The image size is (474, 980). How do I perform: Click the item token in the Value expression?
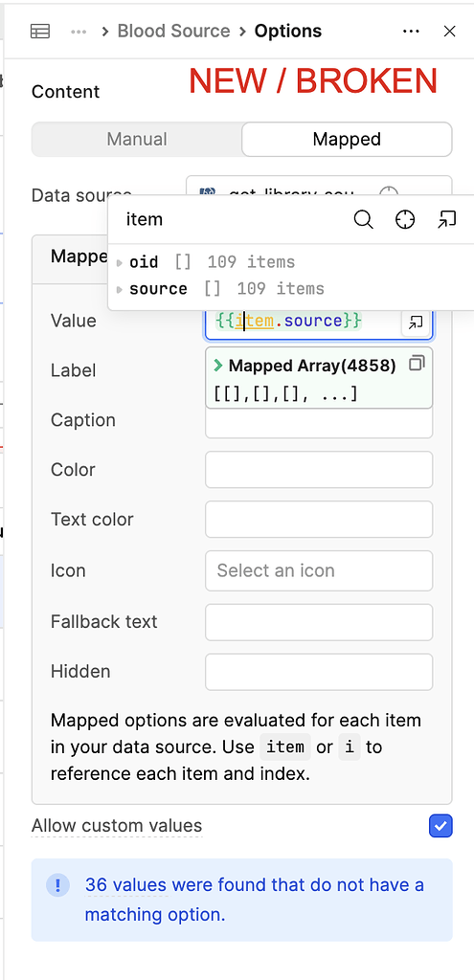255,322
